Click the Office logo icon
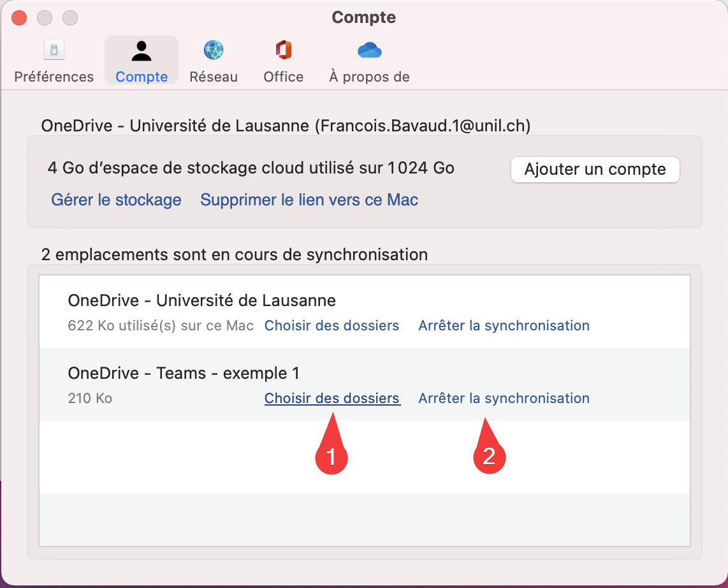The image size is (728, 588). point(283,50)
